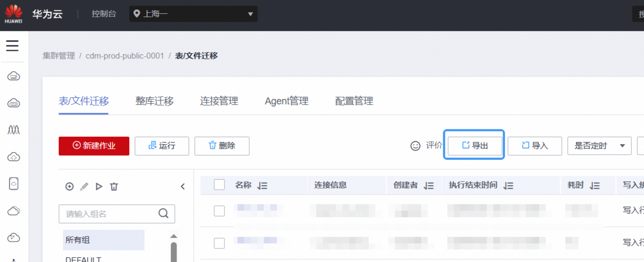Sort by duration column icon
The height and width of the screenshot is (262, 644).
tap(595, 186)
